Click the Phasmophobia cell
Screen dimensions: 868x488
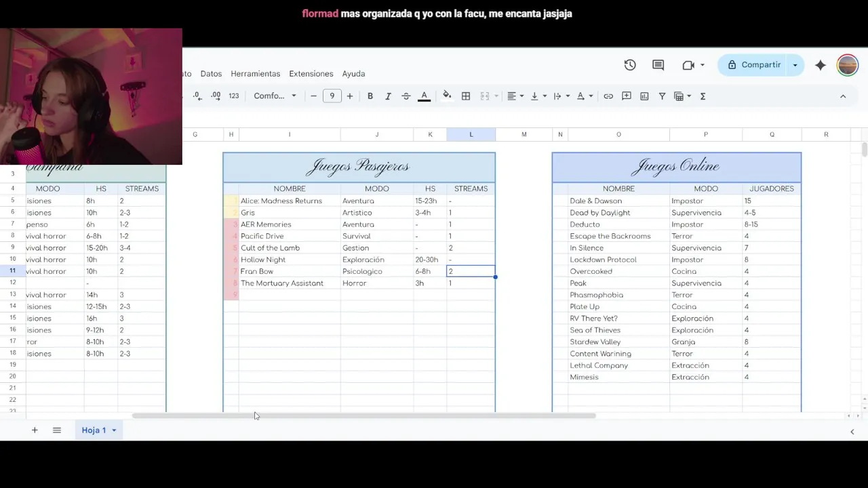pos(618,295)
